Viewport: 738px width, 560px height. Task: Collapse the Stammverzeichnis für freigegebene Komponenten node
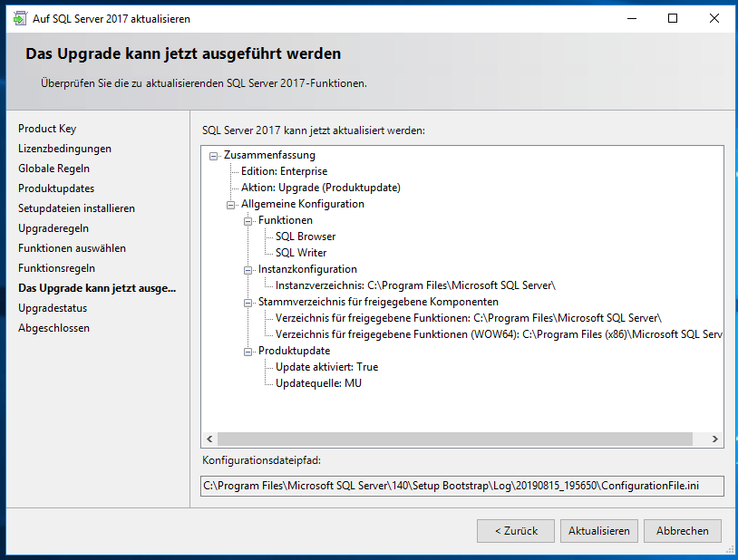click(x=248, y=303)
